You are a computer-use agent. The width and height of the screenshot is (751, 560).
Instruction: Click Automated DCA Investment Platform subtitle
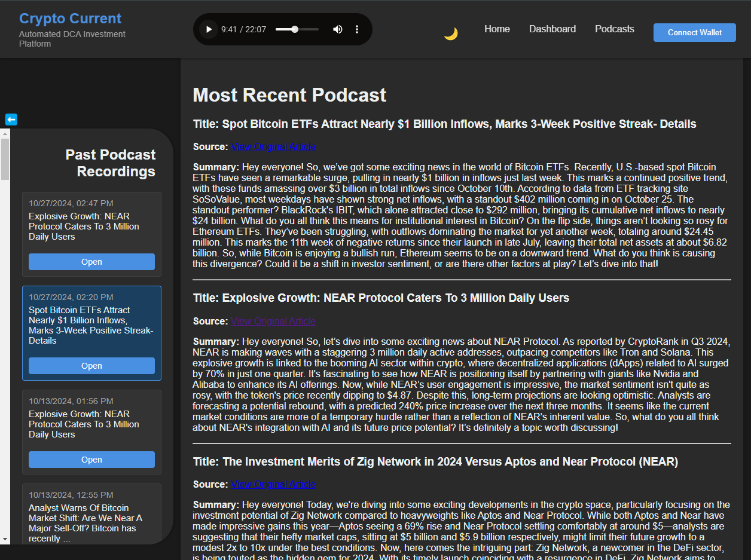click(x=72, y=39)
